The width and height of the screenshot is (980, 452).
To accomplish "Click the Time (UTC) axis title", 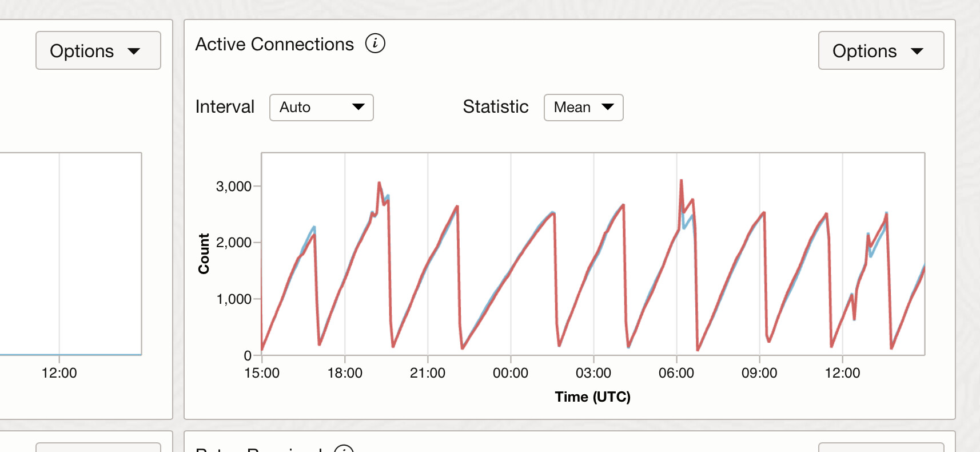I will (592, 397).
